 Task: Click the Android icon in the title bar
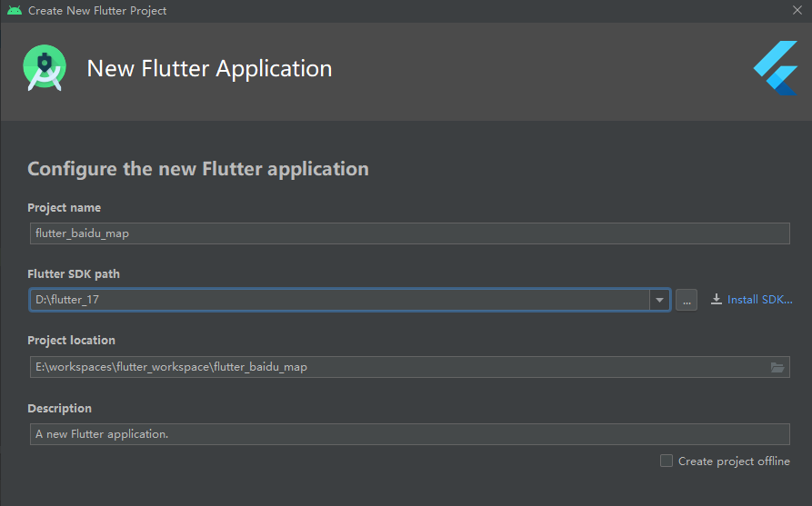coord(15,10)
